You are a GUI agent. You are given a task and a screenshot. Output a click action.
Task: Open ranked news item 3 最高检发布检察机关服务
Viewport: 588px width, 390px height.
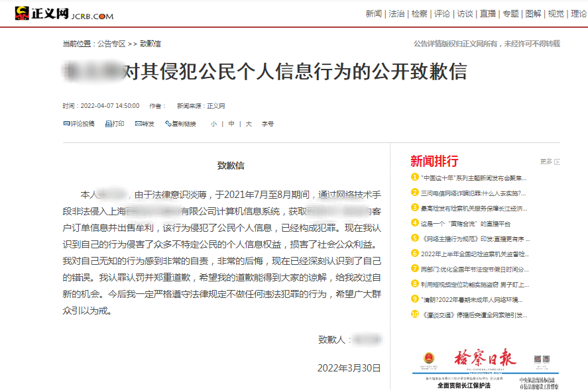(469, 209)
